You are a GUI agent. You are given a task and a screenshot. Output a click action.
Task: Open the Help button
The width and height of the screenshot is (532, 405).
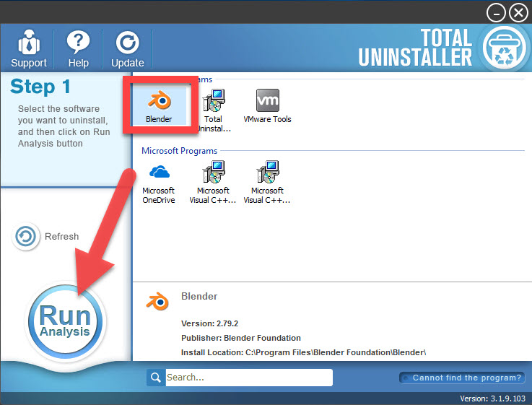(x=79, y=48)
